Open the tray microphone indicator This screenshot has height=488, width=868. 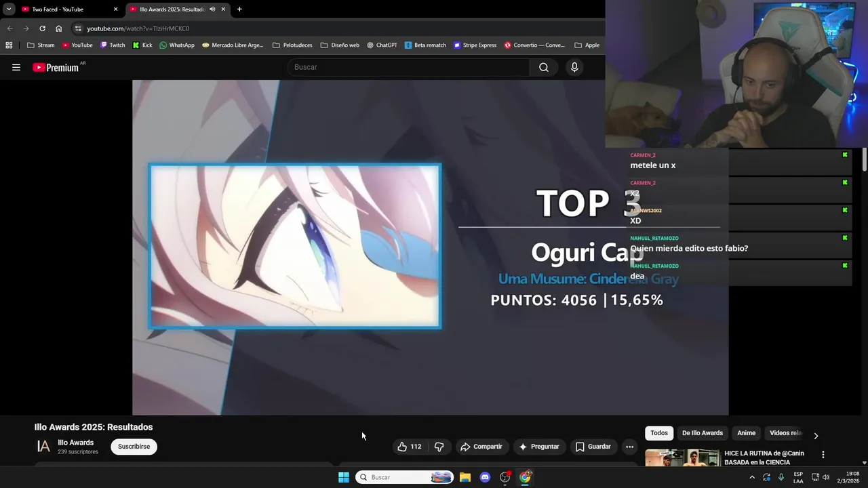[x=781, y=477]
